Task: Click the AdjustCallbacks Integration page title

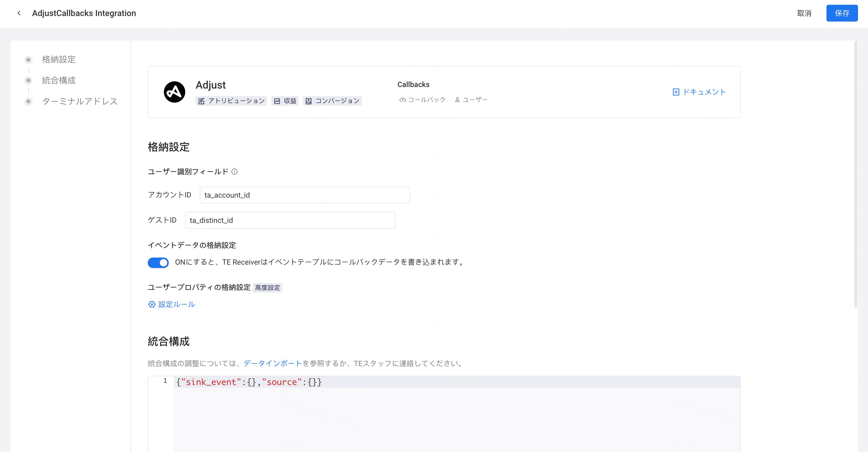Action: pos(84,13)
